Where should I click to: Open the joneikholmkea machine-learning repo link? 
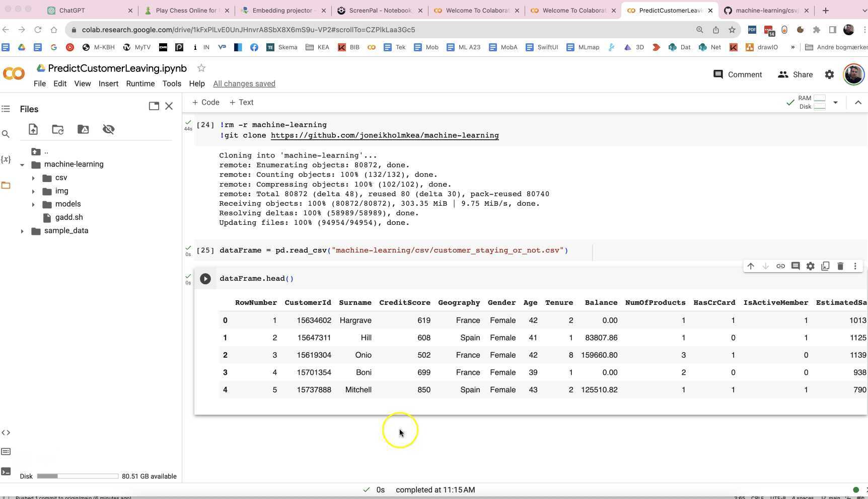tap(384, 135)
